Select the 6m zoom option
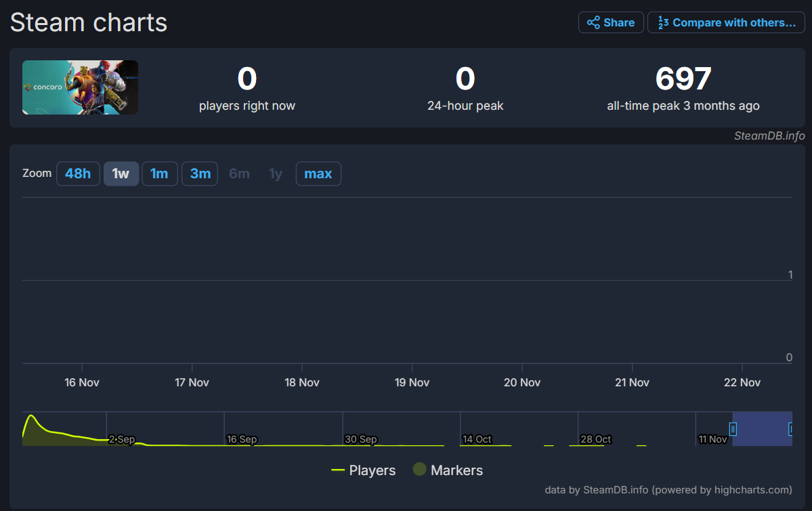Image resolution: width=812 pixels, height=511 pixels. (239, 173)
